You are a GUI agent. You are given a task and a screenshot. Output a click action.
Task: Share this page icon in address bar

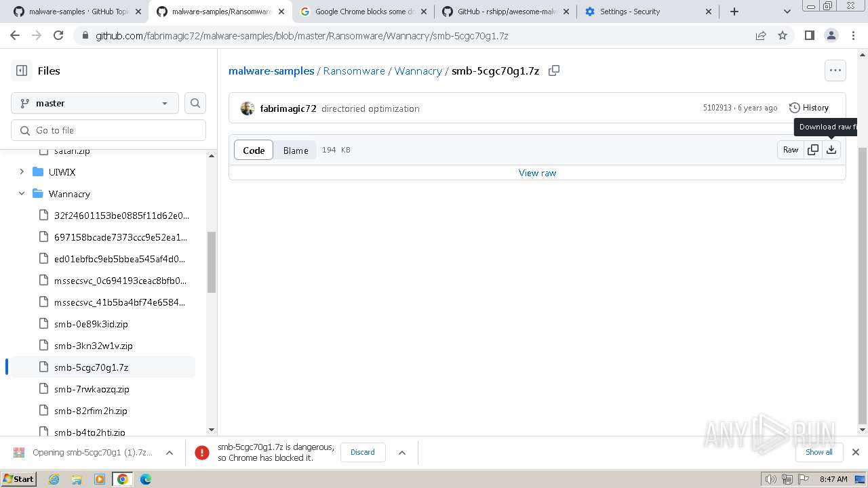click(761, 35)
